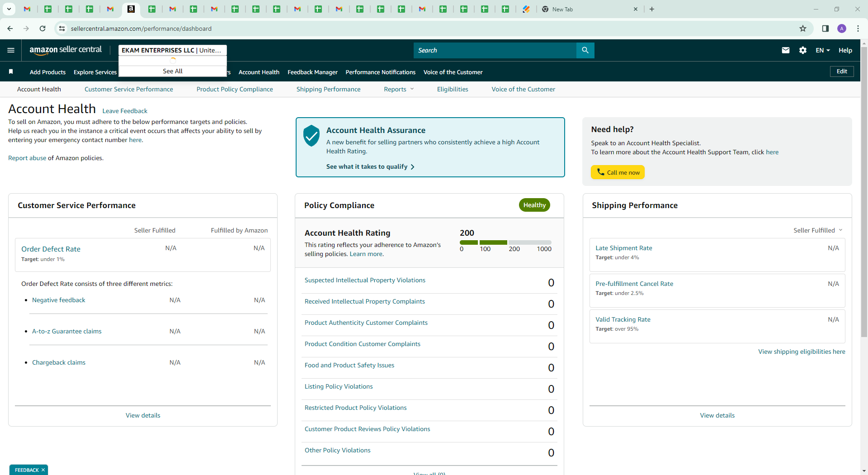The image size is (868, 475).
Task: Open the Chrome side panel icon
Action: click(x=826, y=28)
